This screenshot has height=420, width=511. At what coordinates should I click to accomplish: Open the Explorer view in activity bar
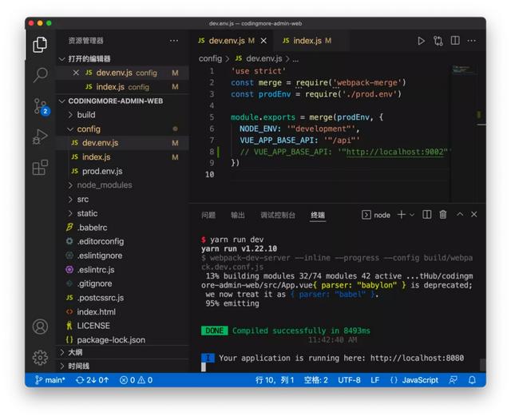click(40, 45)
